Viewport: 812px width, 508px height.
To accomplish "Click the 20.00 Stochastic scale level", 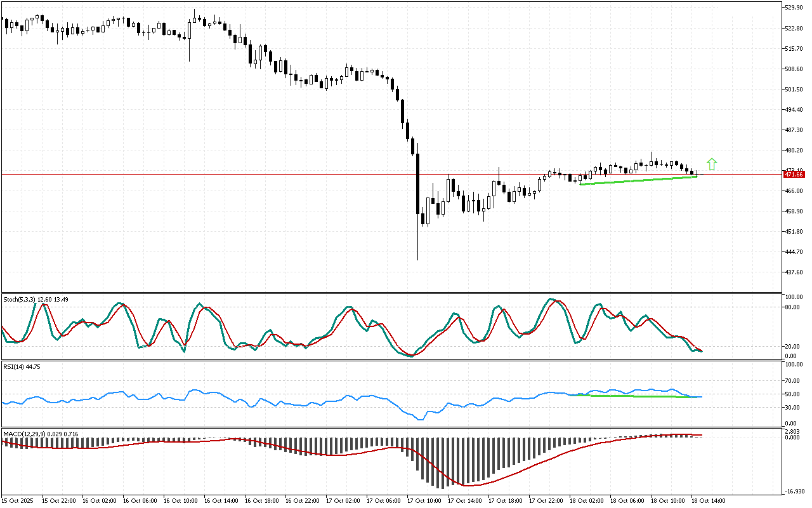I will click(793, 346).
